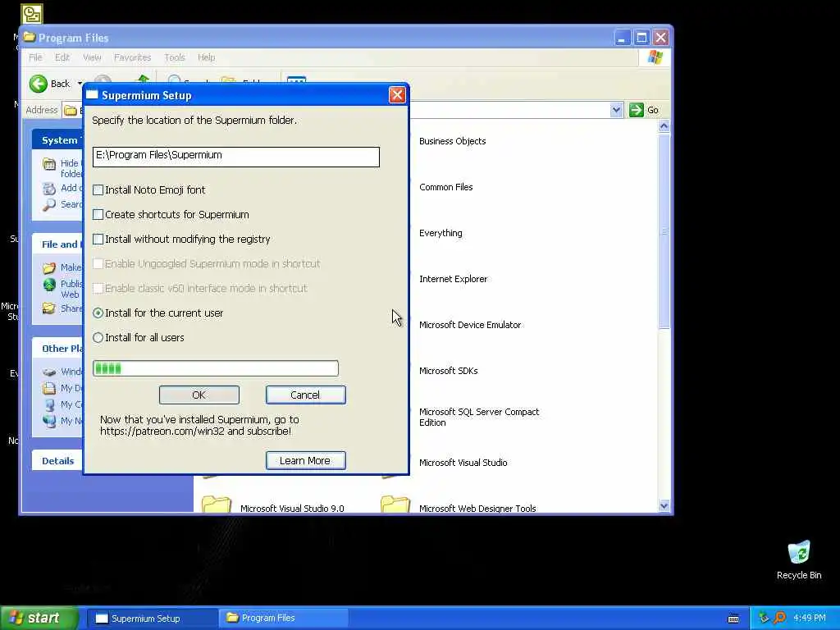The width and height of the screenshot is (840, 630).
Task: Select the Everything folder
Action: [x=441, y=233]
